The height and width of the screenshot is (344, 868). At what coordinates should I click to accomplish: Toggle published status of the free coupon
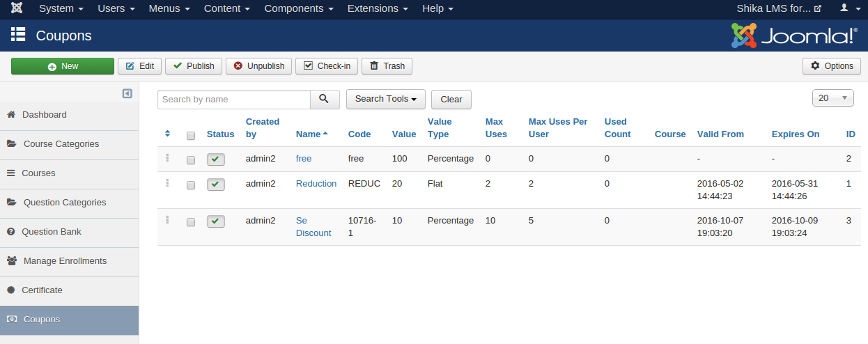tap(216, 159)
